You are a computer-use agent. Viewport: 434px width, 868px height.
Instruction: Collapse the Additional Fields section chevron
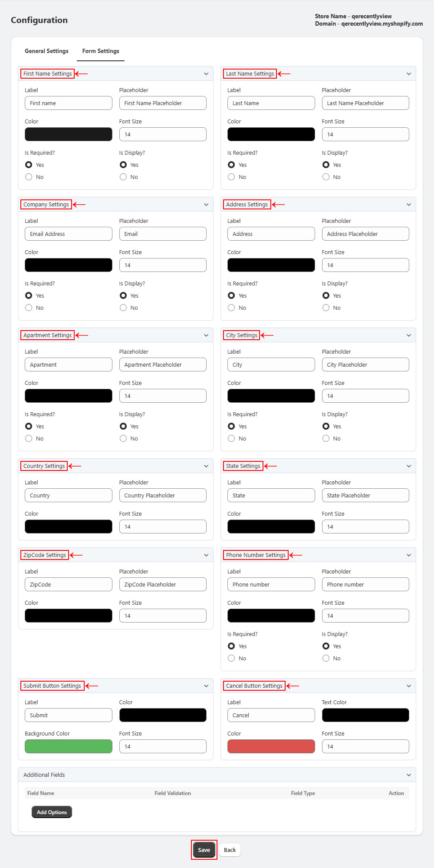[409, 775]
